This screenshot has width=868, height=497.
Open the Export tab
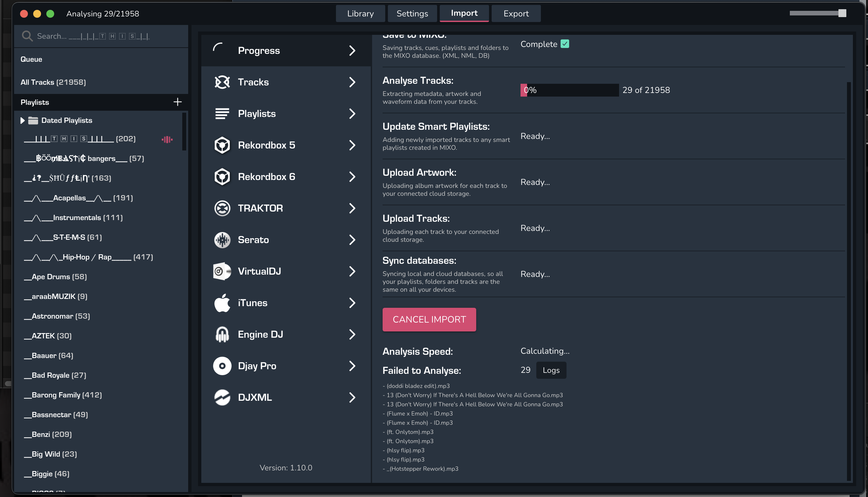(x=516, y=14)
